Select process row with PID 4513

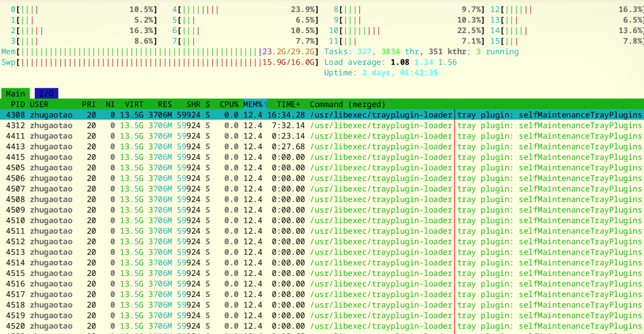pyautogui.click(x=322, y=252)
